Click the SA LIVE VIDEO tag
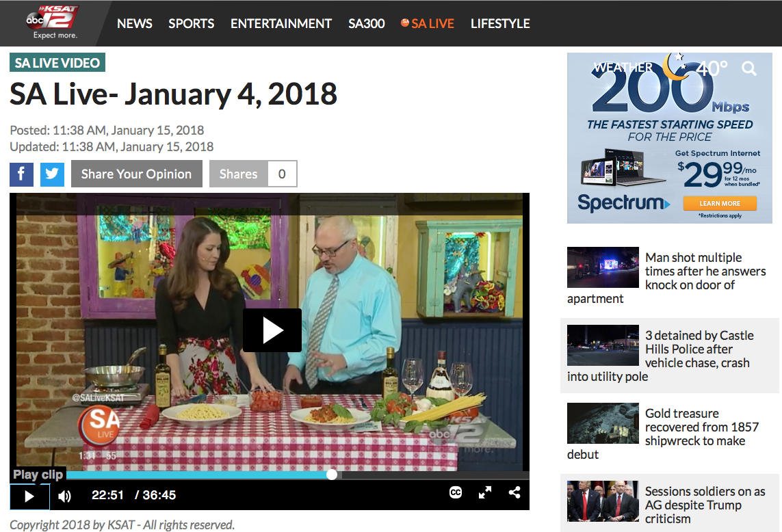Screen dimensions: 782x532 57,63
